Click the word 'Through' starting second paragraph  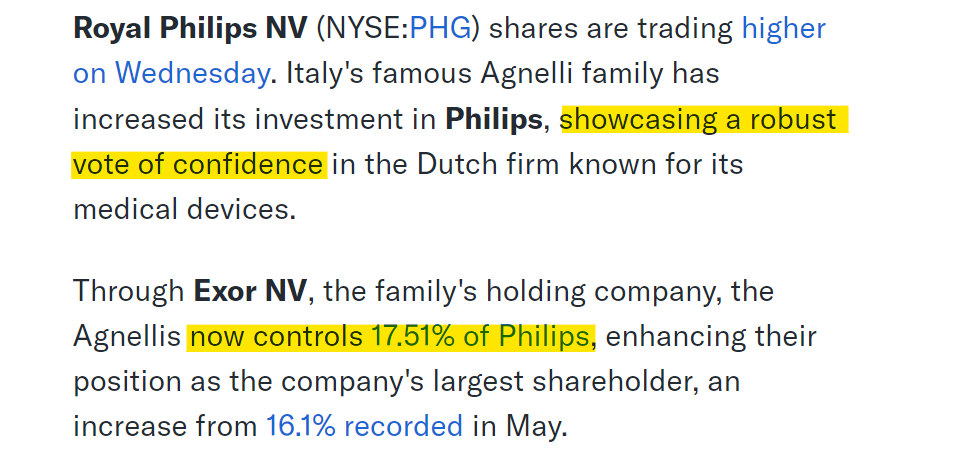pos(129,292)
